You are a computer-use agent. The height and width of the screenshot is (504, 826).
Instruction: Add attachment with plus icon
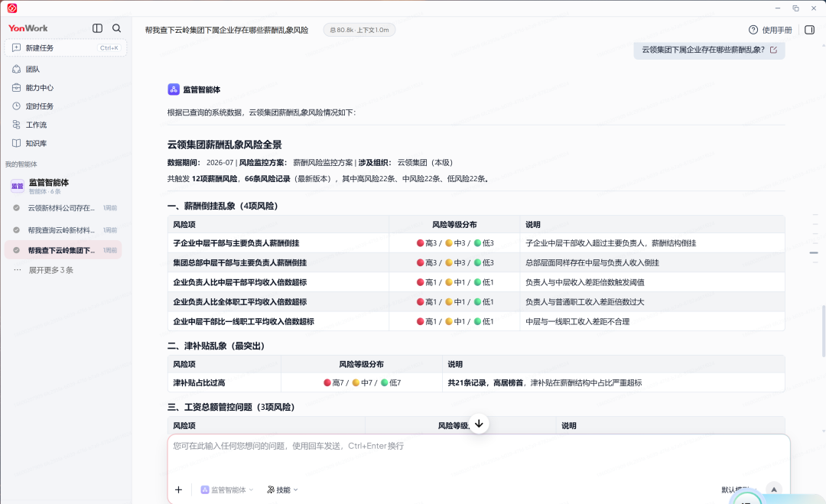[x=178, y=489]
